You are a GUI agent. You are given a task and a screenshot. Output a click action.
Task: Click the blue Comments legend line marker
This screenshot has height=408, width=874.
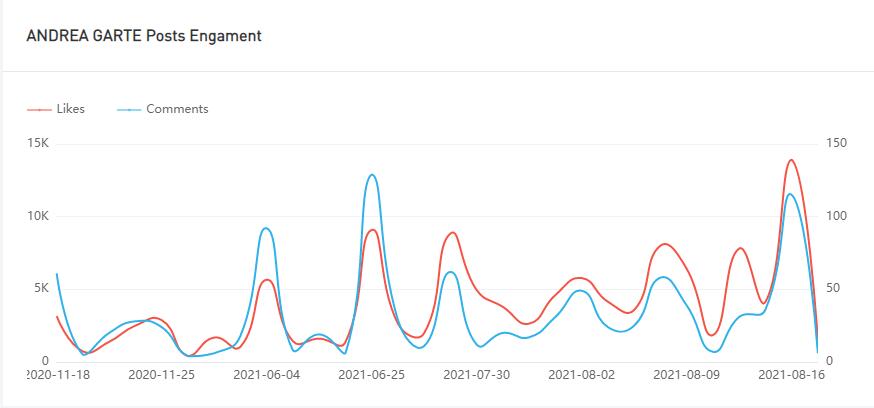tap(130, 109)
